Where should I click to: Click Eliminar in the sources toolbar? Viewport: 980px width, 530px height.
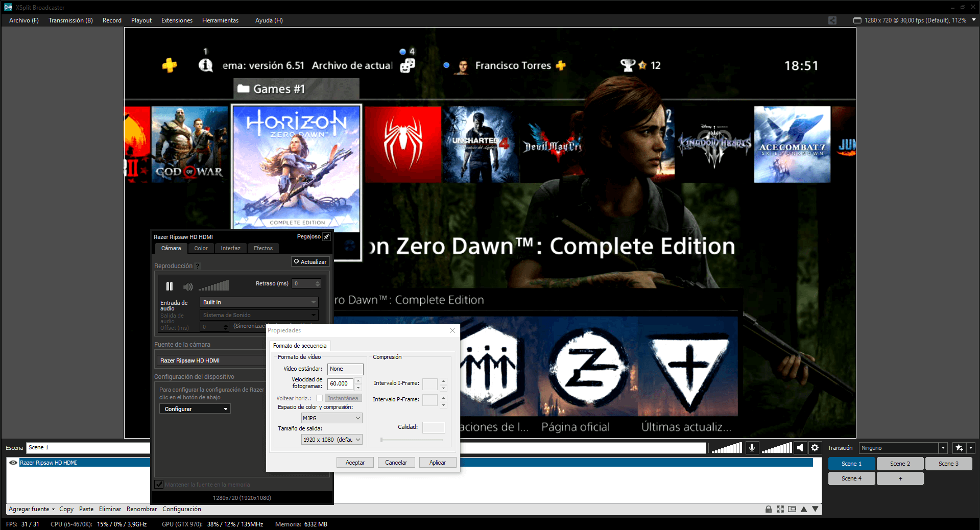click(110, 509)
